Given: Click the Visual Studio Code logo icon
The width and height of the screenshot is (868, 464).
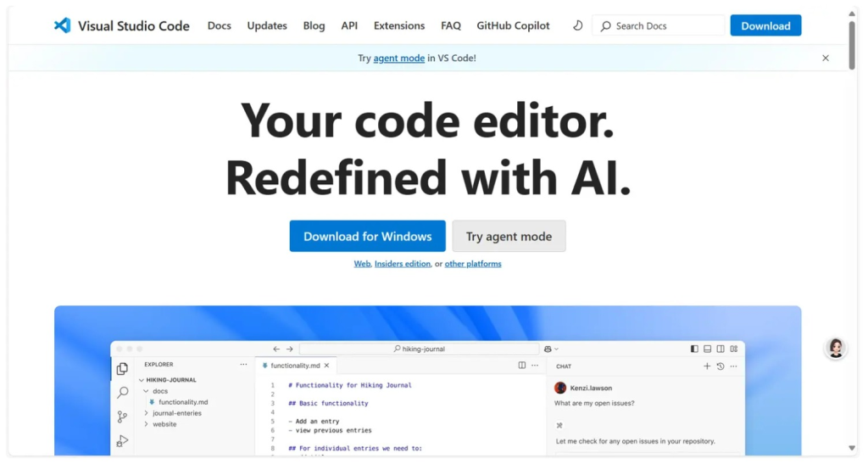Looking at the screenshot, I should [63, 25].
